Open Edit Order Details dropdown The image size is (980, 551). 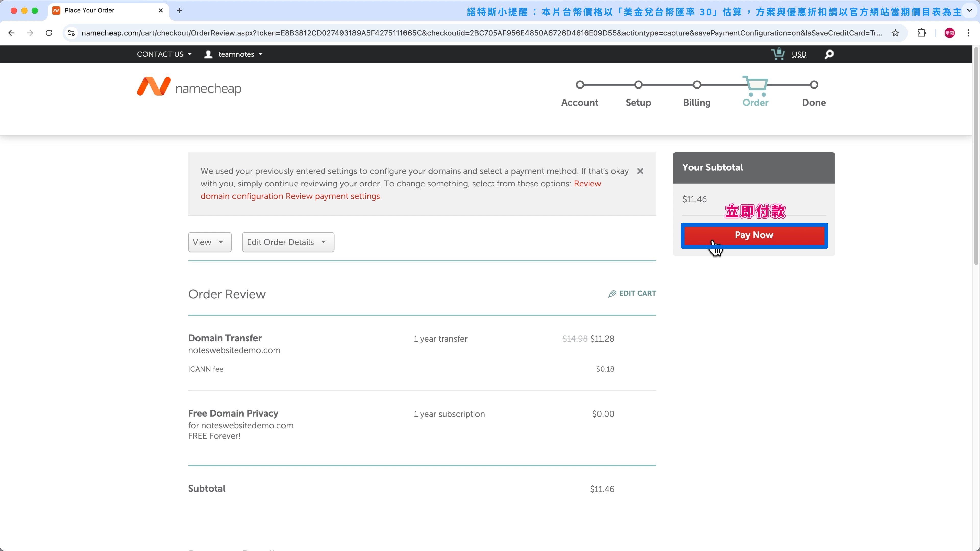click(288, 242)
